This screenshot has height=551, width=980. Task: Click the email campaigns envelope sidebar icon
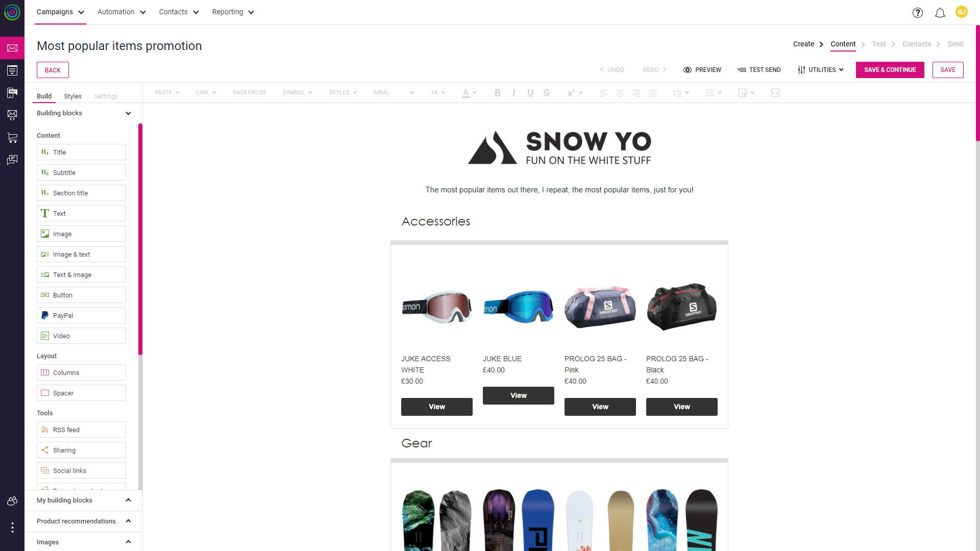point(12,48)
